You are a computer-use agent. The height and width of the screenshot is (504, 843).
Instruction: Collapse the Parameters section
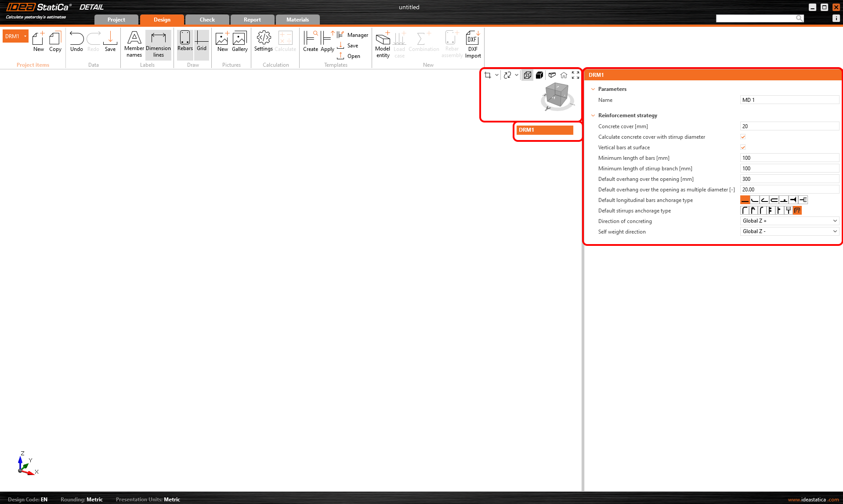coord(593,89)
